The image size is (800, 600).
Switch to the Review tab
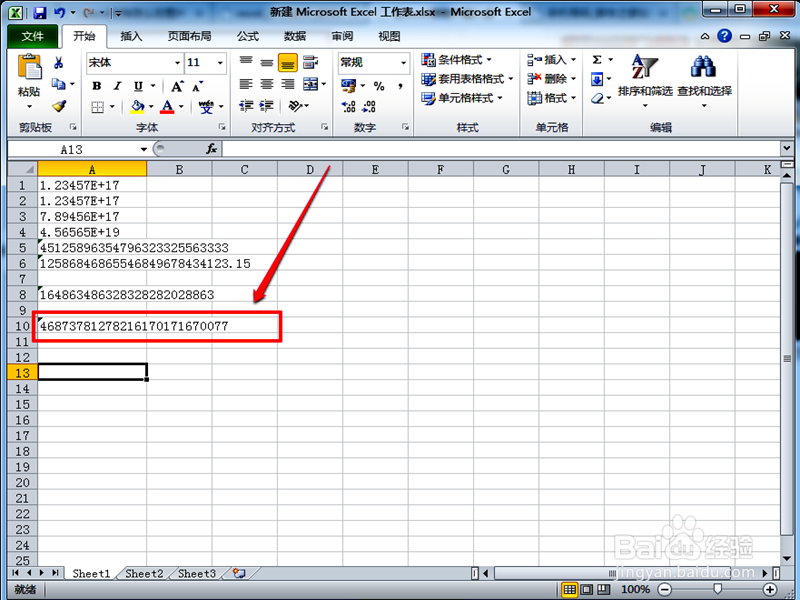point(342,36)
